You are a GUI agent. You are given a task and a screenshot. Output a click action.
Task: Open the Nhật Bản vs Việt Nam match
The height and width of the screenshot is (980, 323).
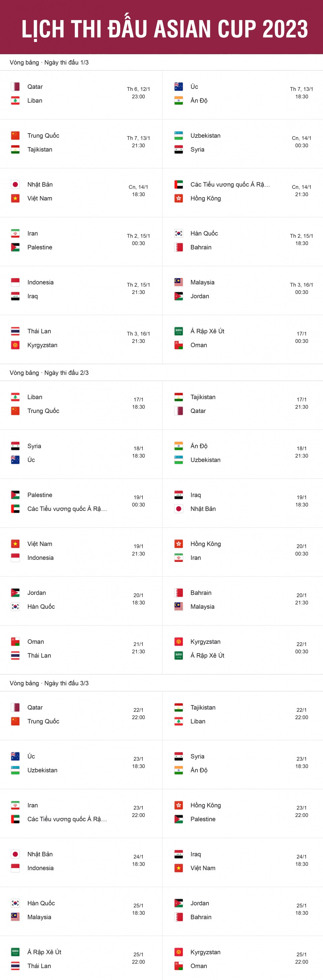[81, 193]
